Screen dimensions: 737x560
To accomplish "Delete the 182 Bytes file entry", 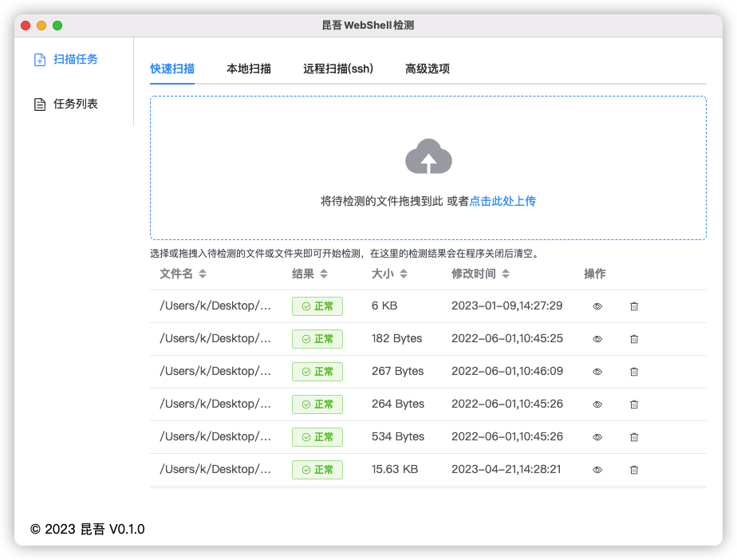I will click(x=634, y=339).
